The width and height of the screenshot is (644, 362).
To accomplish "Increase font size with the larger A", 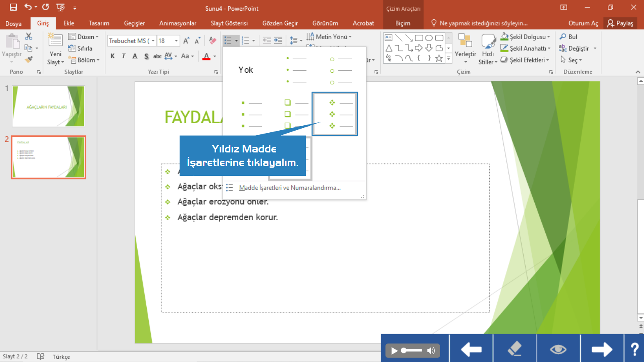I will (x=186, y=41).
